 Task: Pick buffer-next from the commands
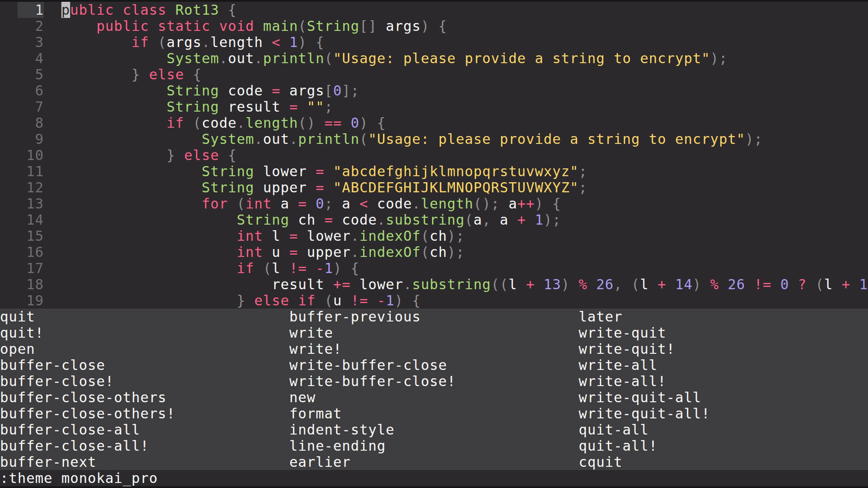[47, 462]
